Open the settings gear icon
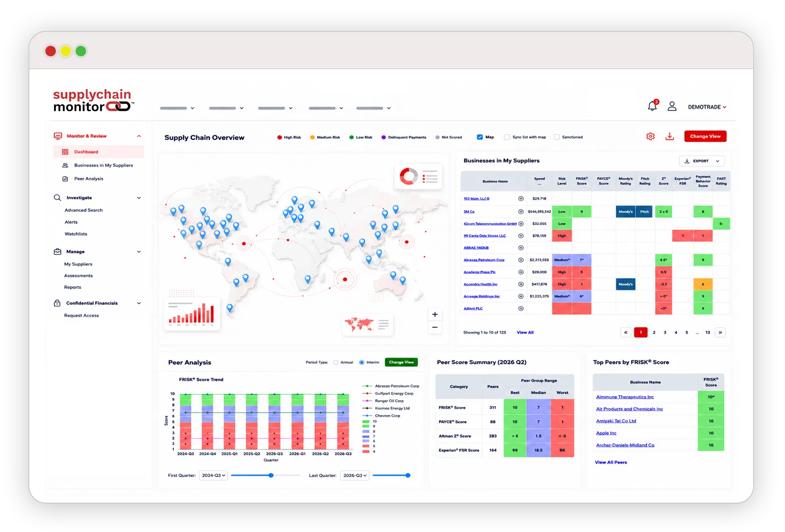The width and height of the screenshot is (785, 532). [x=651, y=136]
